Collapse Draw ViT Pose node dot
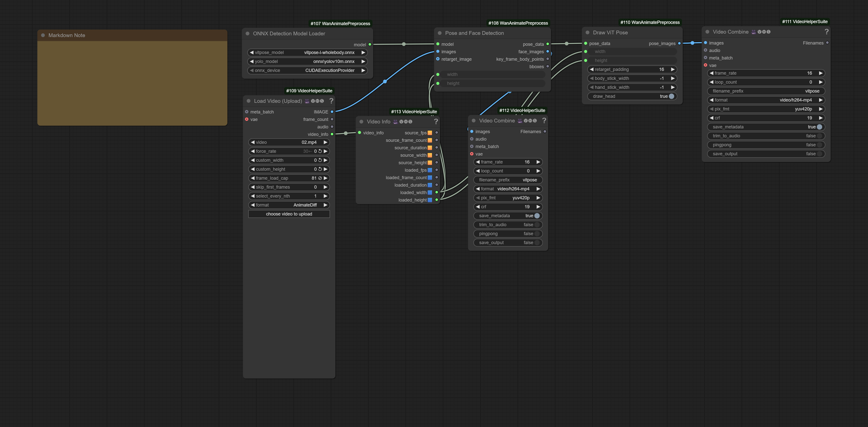Viewport: 868px width, 427px height. (x=587, y=33)
